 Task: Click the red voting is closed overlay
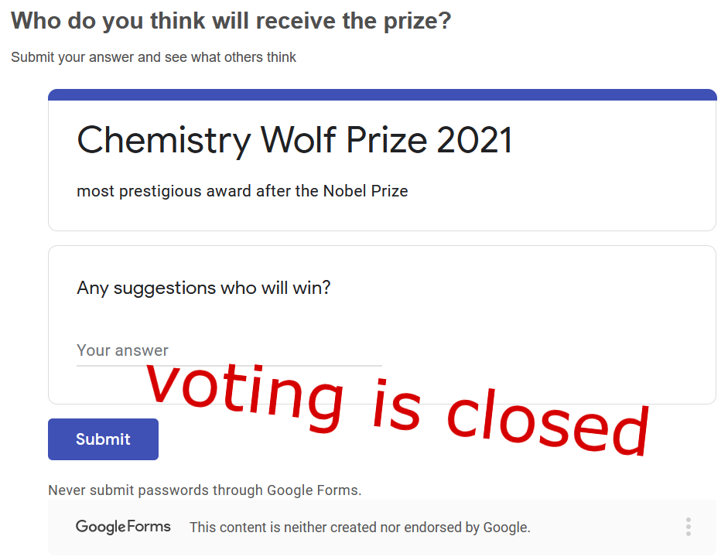[397, 408]
